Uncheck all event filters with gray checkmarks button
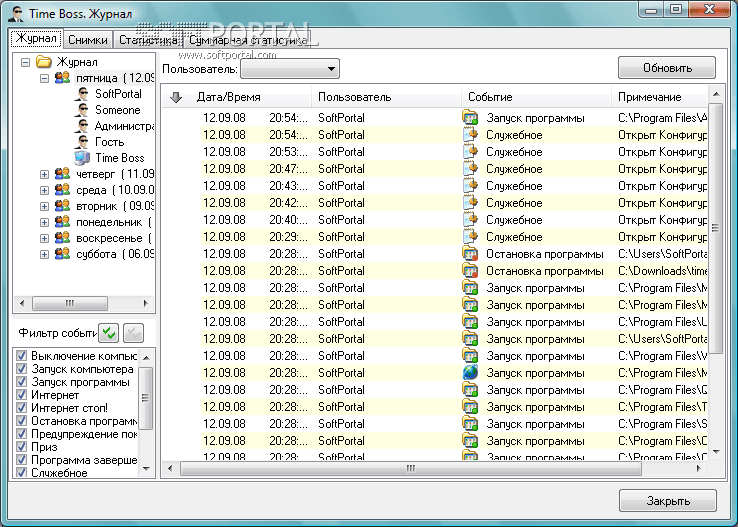 133,333
